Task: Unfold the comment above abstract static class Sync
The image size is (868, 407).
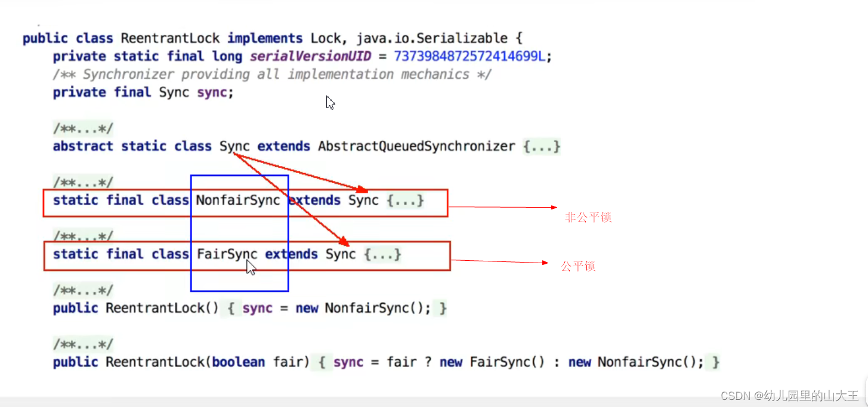Action: coord(83,129)
